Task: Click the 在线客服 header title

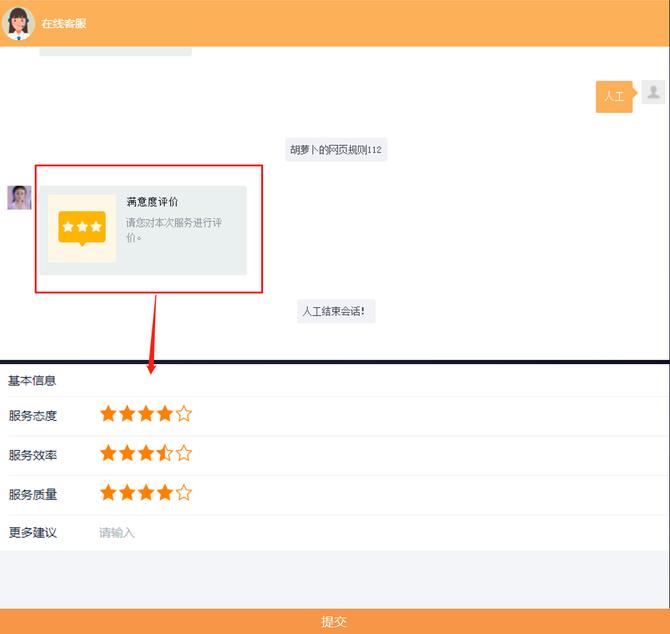Action: click(64, 23)
